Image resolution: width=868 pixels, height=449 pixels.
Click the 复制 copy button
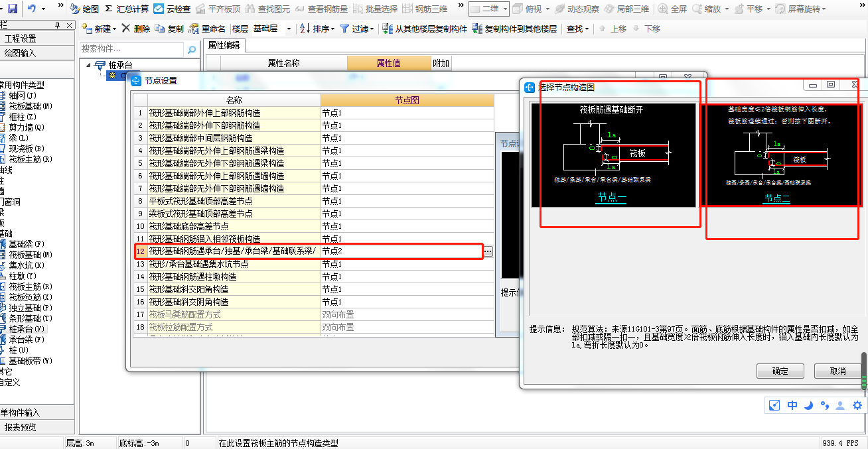(x=169, y=29)
